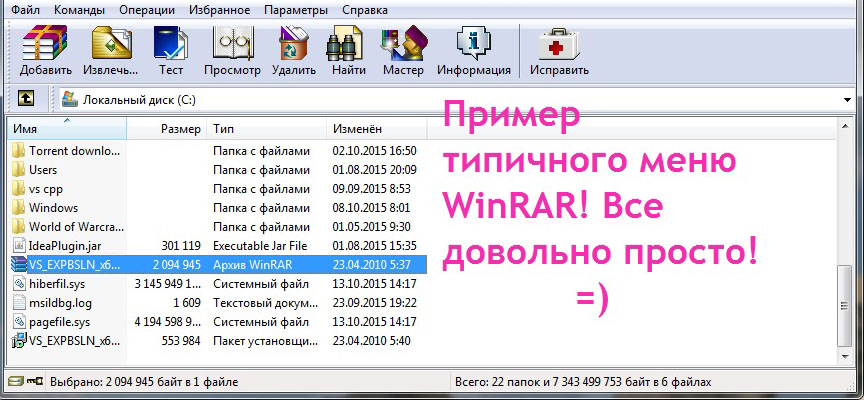864x400 pixels.
Task: Open the Параметры menu
Action: (295, 9)
